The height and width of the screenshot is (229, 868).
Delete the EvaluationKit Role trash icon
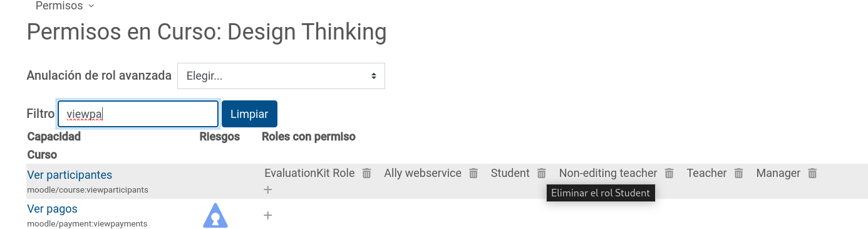pyautogui.click(x=367, y=173)
